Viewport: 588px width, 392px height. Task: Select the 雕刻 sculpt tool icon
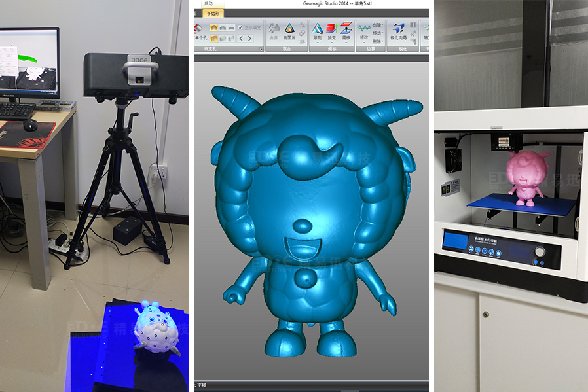tap(317, 30)
